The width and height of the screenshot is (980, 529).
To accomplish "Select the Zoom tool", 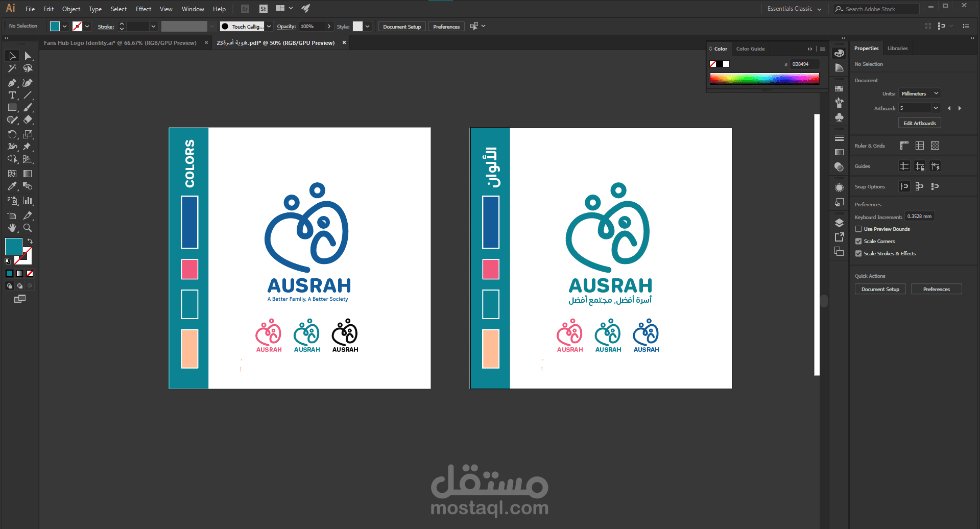I will point(28,228).
